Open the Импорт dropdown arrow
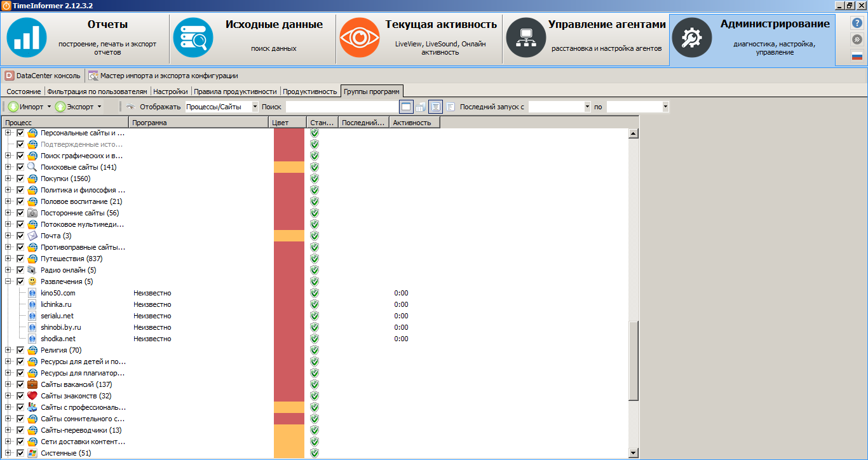The image size is (868, 460). point(49,107)
